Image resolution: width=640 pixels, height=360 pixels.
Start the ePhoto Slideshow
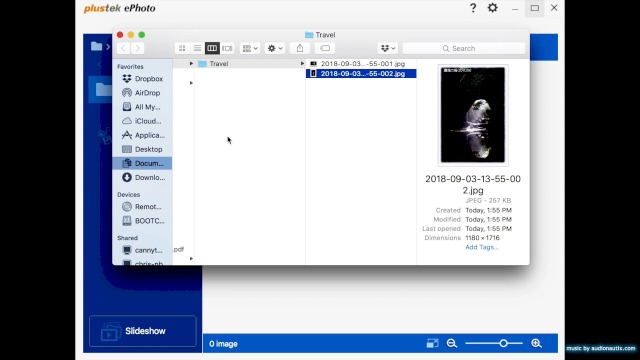[x=142, y=331]
